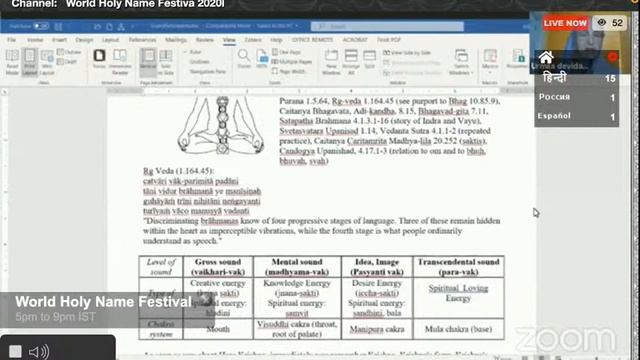
Task: Select Print Layout view
Action: pyautogui.click(x=29, y=62)
